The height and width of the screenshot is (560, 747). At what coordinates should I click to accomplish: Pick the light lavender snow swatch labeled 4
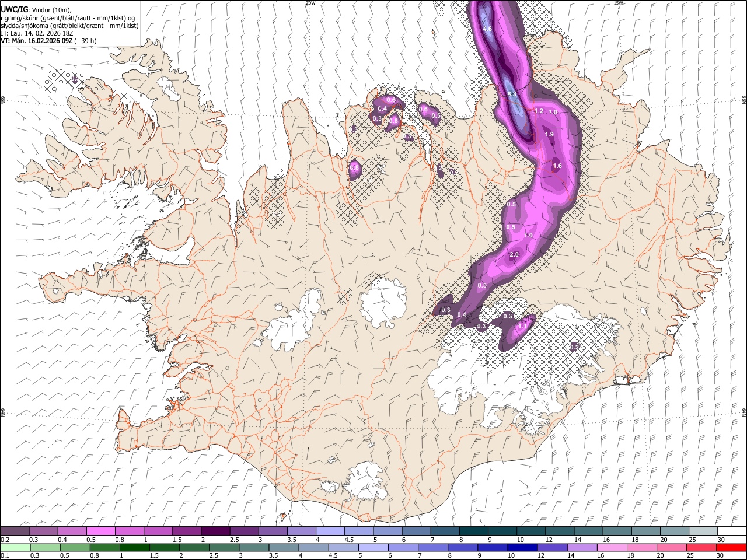330,531
